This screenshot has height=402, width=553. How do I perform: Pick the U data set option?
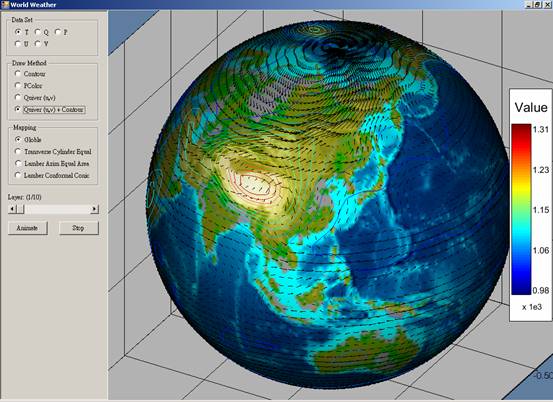point(18,44)
